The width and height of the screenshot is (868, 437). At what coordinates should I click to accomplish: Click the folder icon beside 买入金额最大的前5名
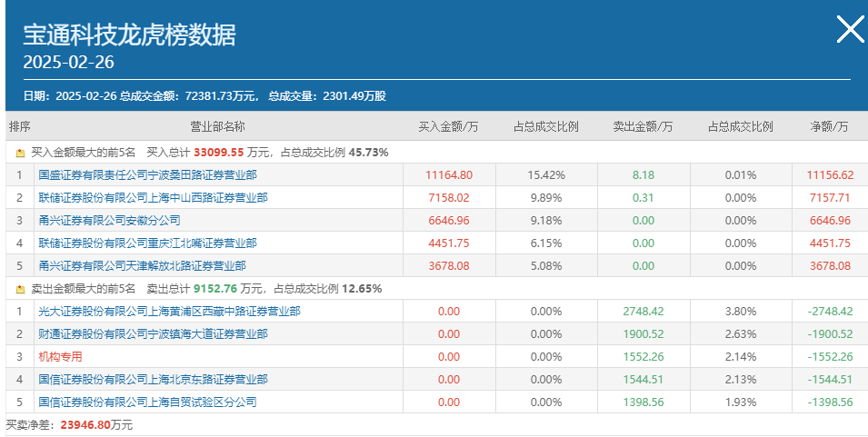point(21,153)
